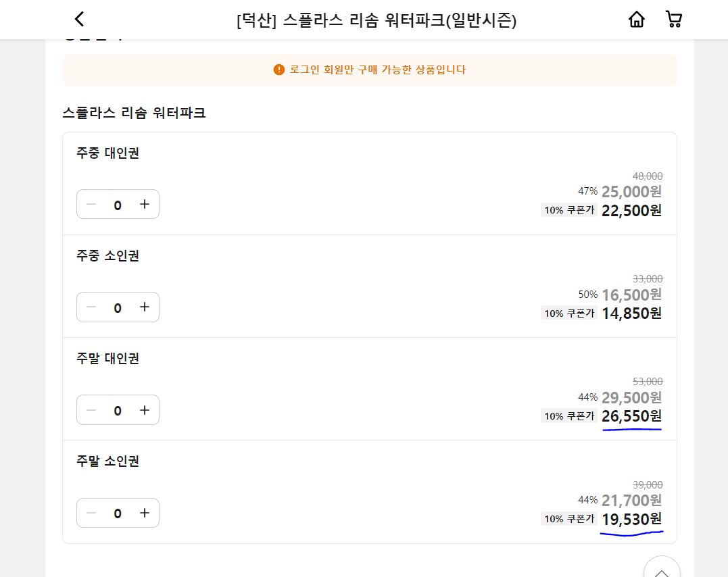728x577 pixels.
Task: Click the scroll-to-top arrow button
Action: (x=661, y=572)
